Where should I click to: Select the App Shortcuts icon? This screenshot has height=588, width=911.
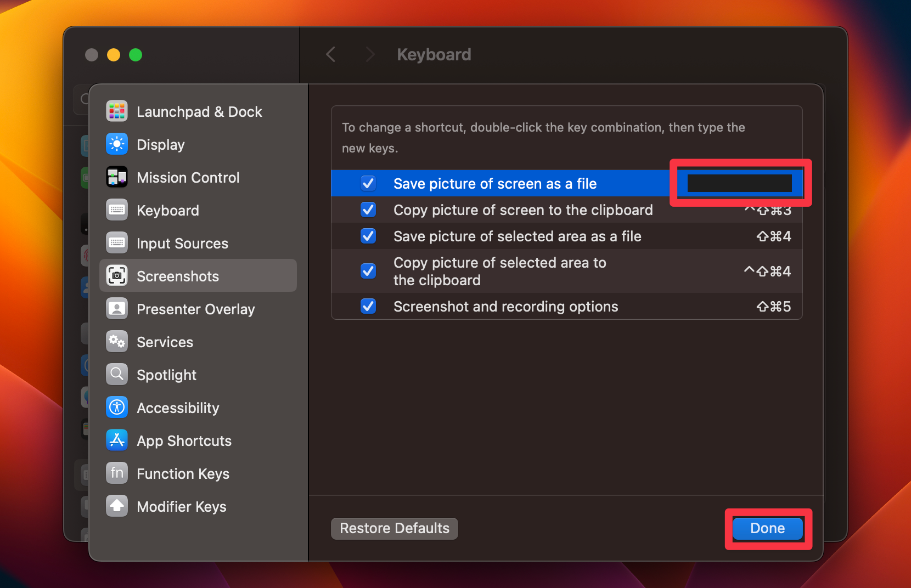coord(116,440)
